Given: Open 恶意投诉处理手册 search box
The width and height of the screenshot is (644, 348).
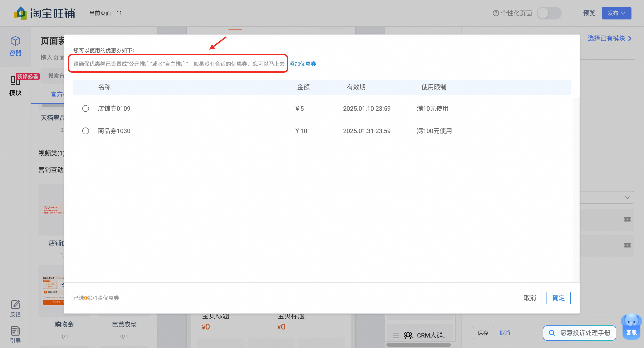Looking at the screenshot, I should click(579, 333).
